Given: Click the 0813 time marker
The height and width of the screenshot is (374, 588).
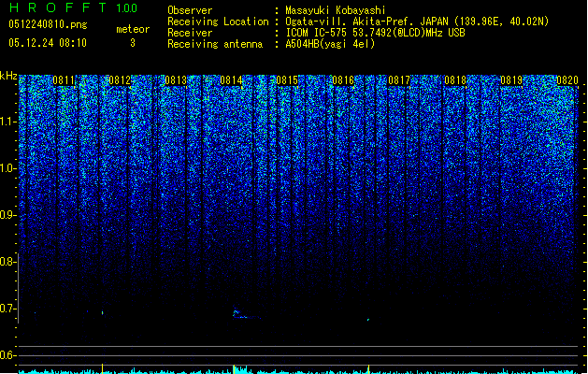Looking at the screenshot, I should 176,80.
